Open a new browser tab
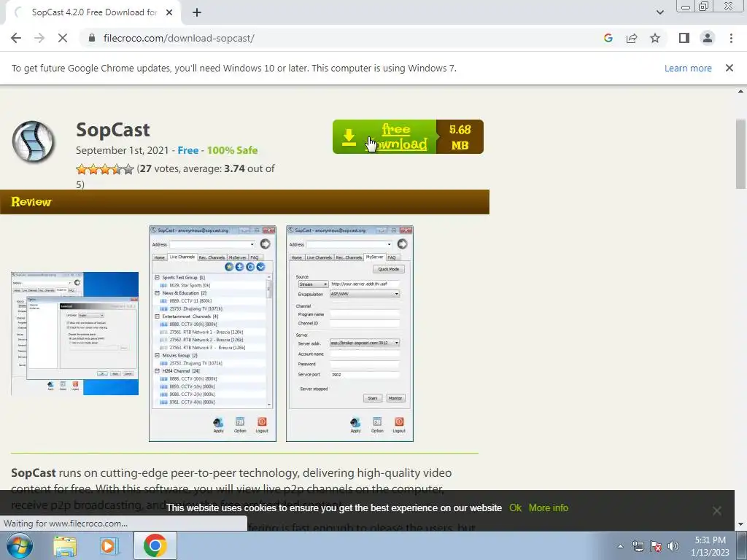This screenshot has height=560, width=747. [197, 12]
